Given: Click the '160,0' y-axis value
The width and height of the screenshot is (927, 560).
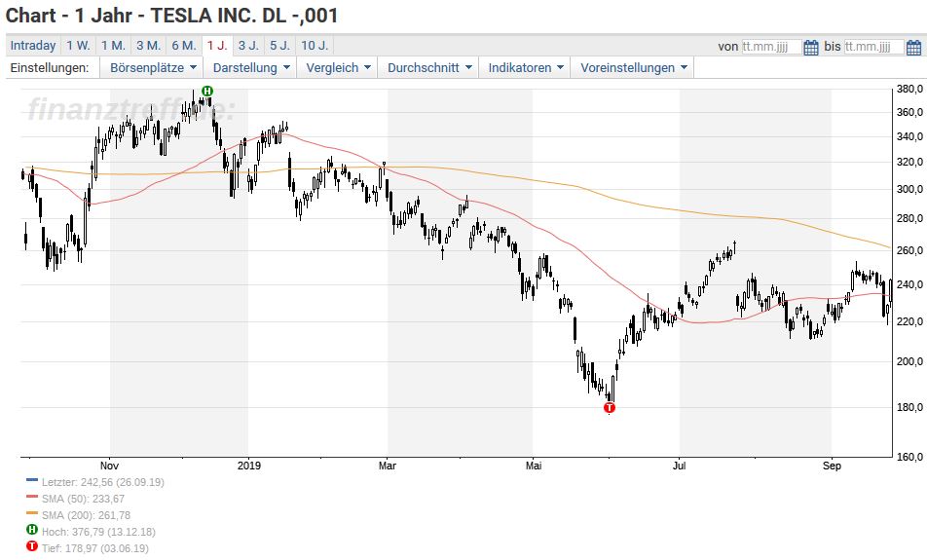Looking at the screenshot, I should click(909, 457).
